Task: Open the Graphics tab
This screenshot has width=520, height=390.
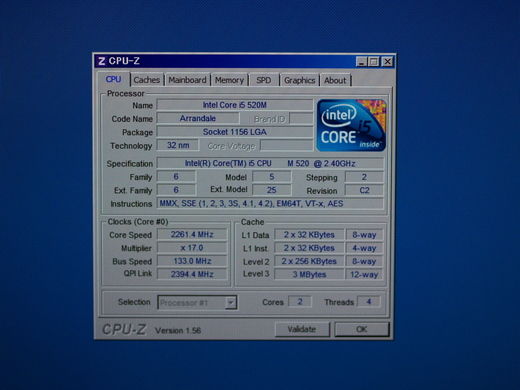Action: pyautogui.click(x=300, y=80)
